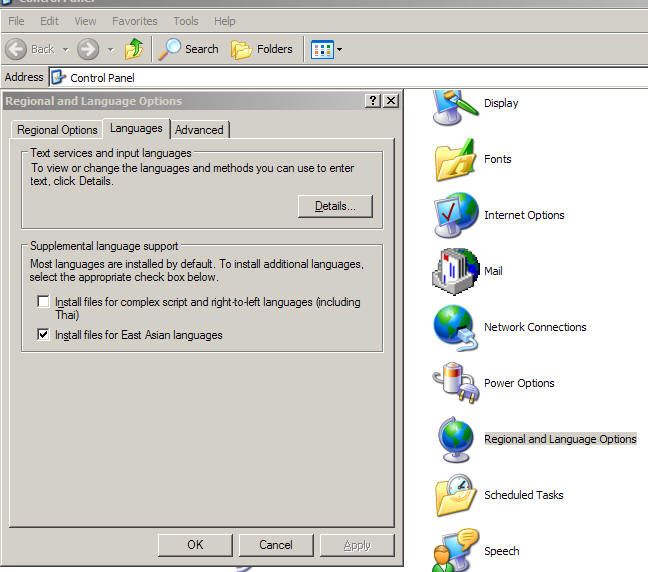Image resolution: width=648 pixels, height=572 pixels.
Task: Open the Scheduled Tasks icon
Action: point(455,495)
